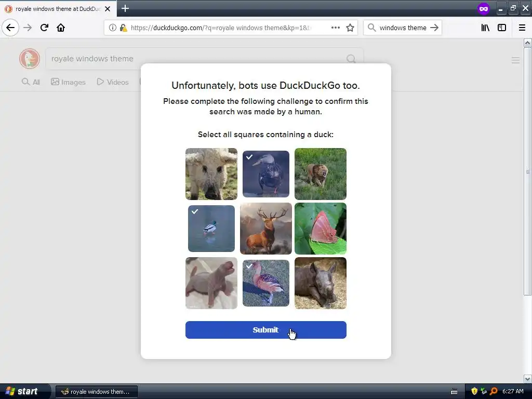Open a new browser tab
This screenshot has width=532, height=399.
[125, 8]
